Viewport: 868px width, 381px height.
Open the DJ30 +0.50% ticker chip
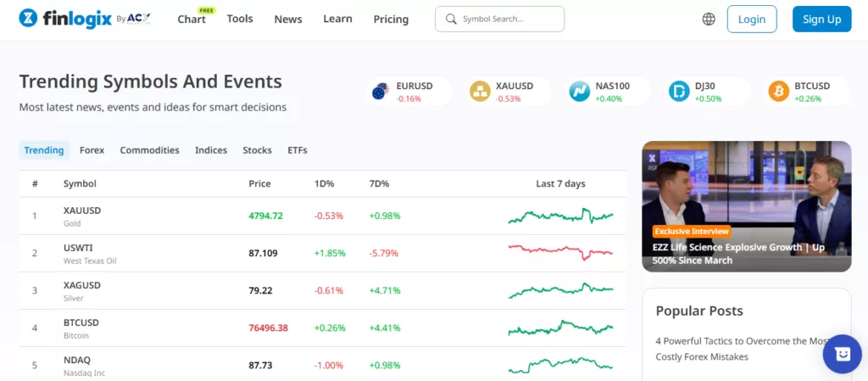pos(708,92)
